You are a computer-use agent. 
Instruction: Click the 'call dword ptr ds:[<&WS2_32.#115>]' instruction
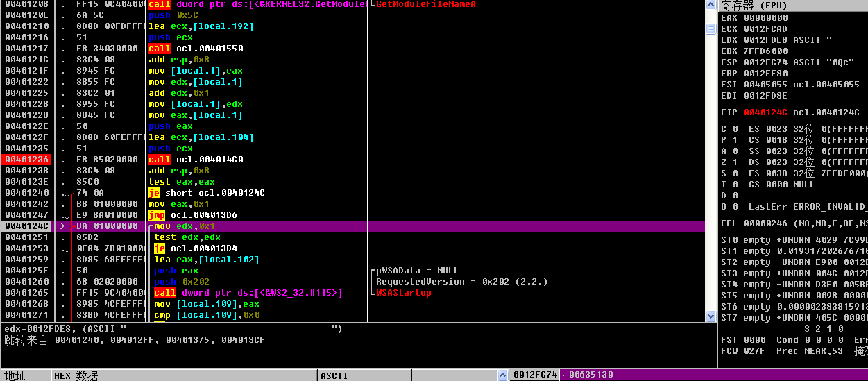click(248, 293)
